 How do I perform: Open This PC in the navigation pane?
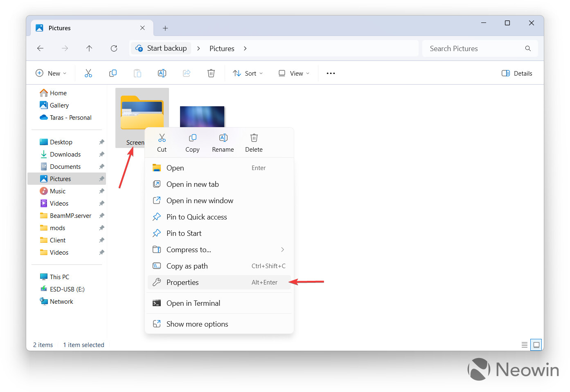point(54,277)
